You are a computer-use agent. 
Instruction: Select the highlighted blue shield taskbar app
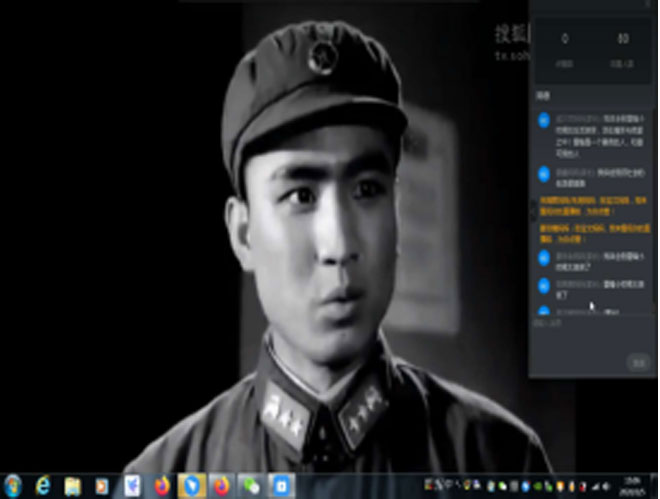[x=192, y=486]
